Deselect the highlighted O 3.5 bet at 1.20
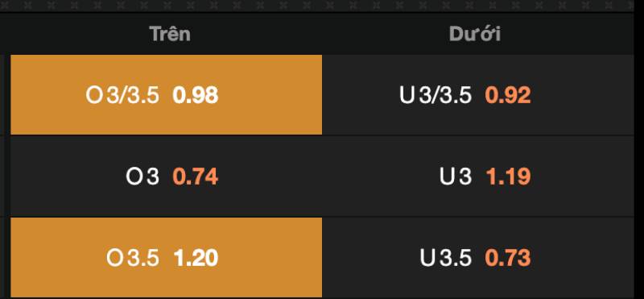The height and width of the screenshot is (299, 644). coord(167,257)
